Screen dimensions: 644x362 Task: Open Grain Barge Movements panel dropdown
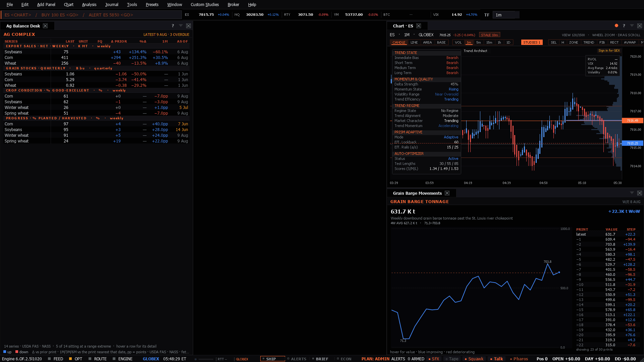coord(632,193)
